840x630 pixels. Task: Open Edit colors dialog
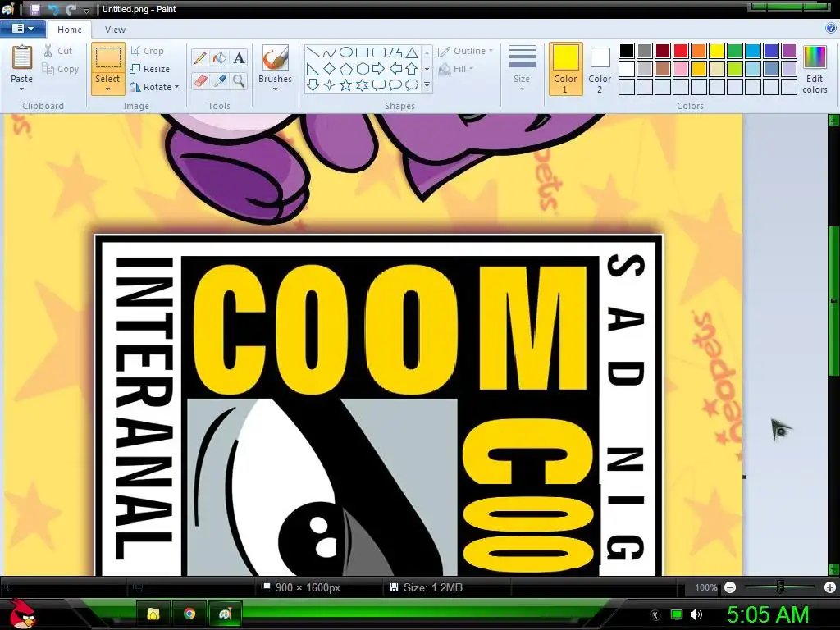pyautogui.click(x=815, y=69)
